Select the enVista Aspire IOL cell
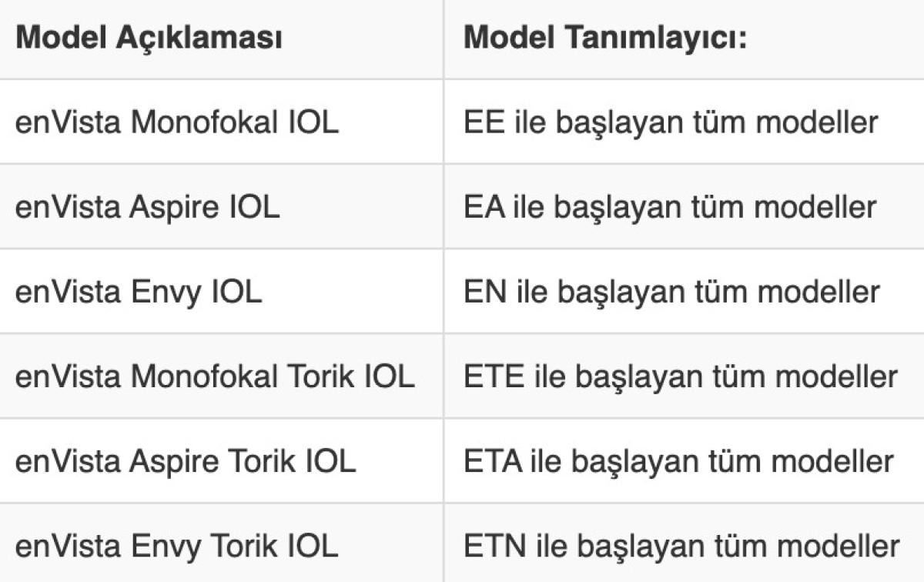924x582 pixels. (148, 207)
